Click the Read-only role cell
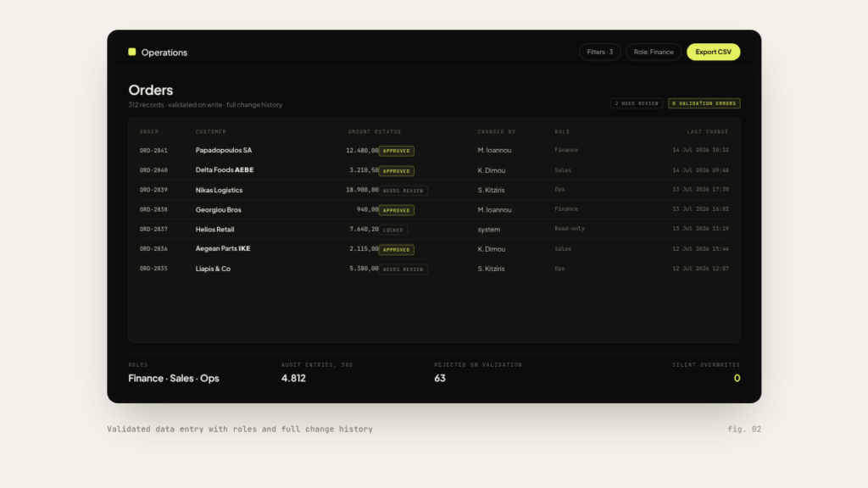This screenshot has width=868, height=488. tap(570, 229)
